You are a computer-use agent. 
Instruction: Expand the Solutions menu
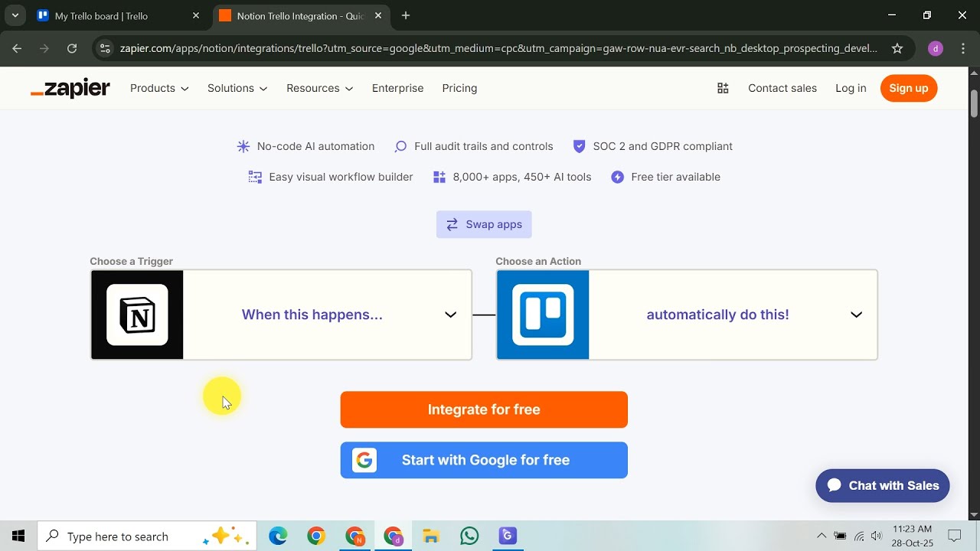[x=237, y=88]
